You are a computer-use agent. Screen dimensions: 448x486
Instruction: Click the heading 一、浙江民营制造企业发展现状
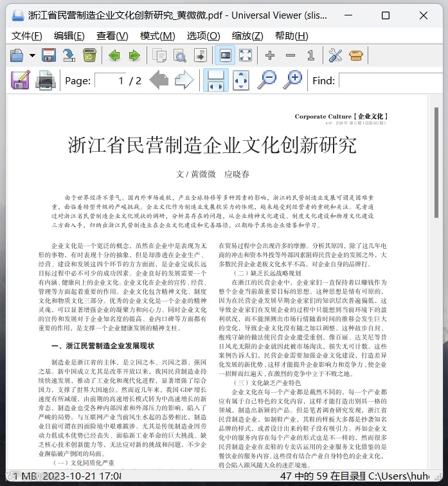(x=103, y=346)
